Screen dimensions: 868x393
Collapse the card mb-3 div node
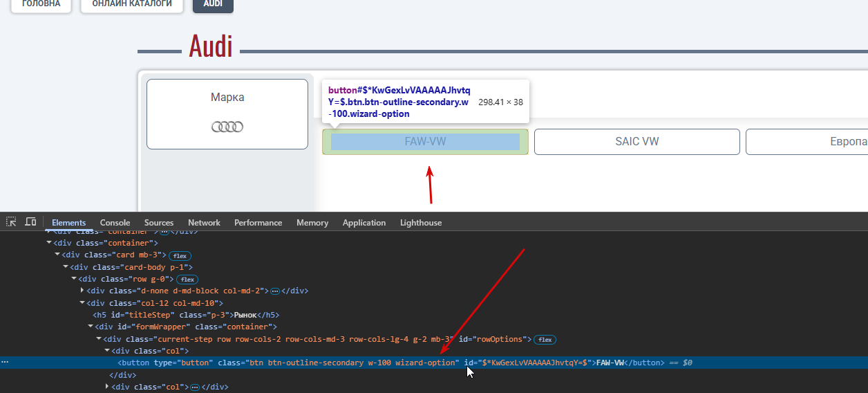point(57,255)
